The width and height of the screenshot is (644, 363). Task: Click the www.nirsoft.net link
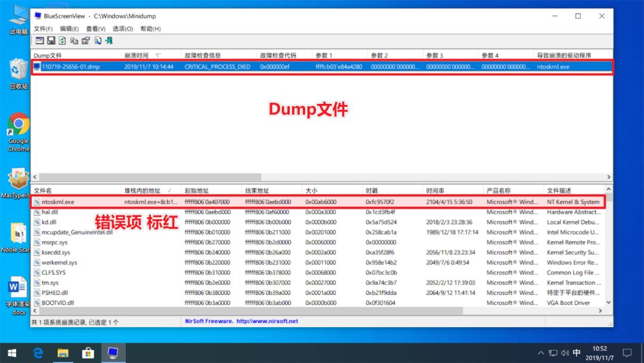pyautogui.click(x=267, y=321)
